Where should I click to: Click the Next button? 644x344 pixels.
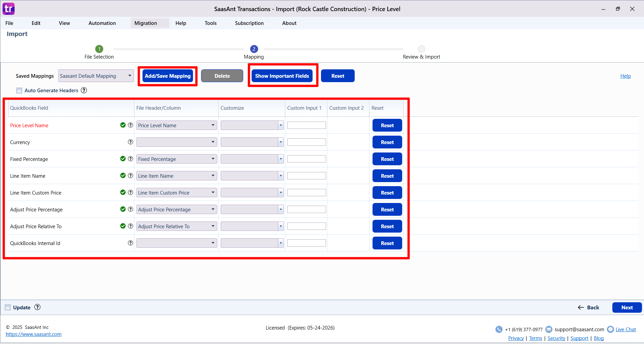(x=627, y=307)
